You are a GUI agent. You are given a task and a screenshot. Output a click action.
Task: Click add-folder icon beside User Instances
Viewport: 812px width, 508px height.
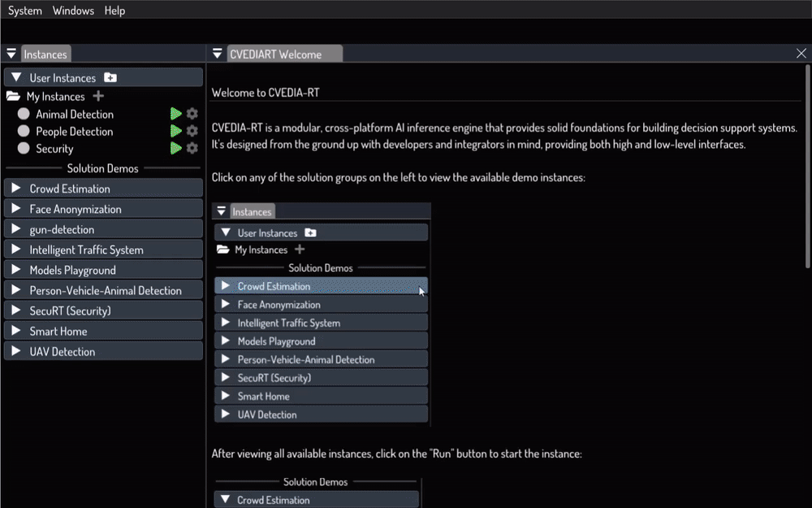(110, 78)
